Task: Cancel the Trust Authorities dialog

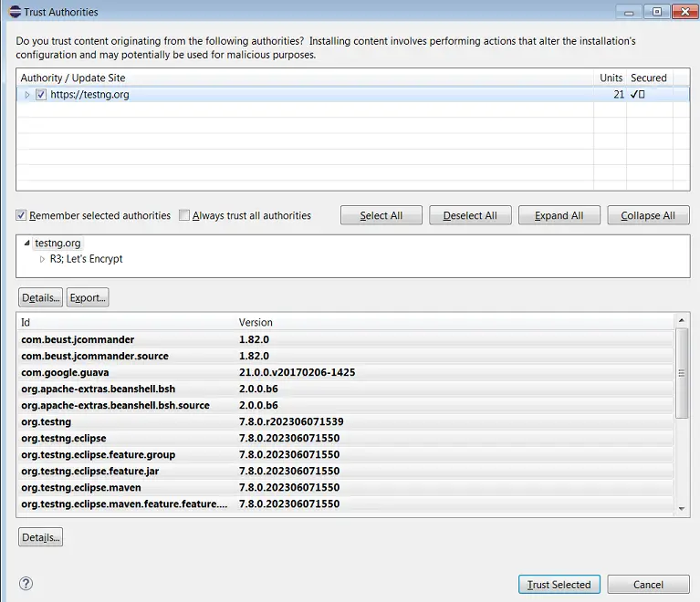Action: pos(648,584)
